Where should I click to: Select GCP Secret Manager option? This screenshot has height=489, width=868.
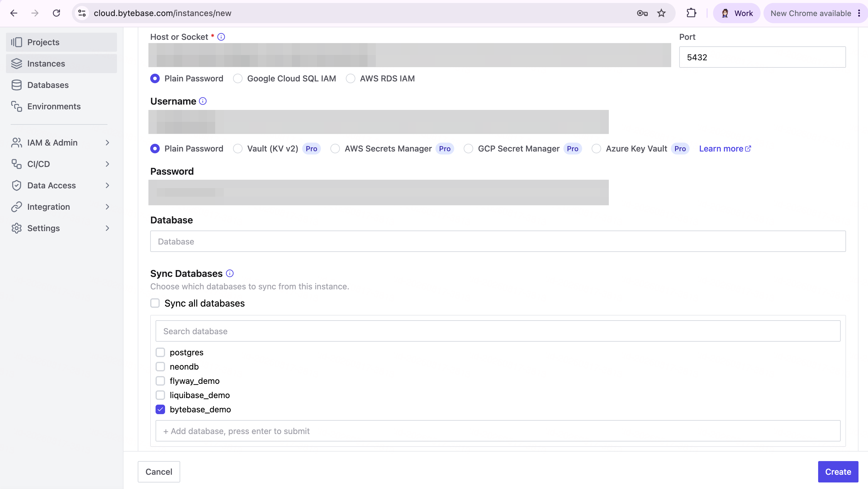pos(468,149)
